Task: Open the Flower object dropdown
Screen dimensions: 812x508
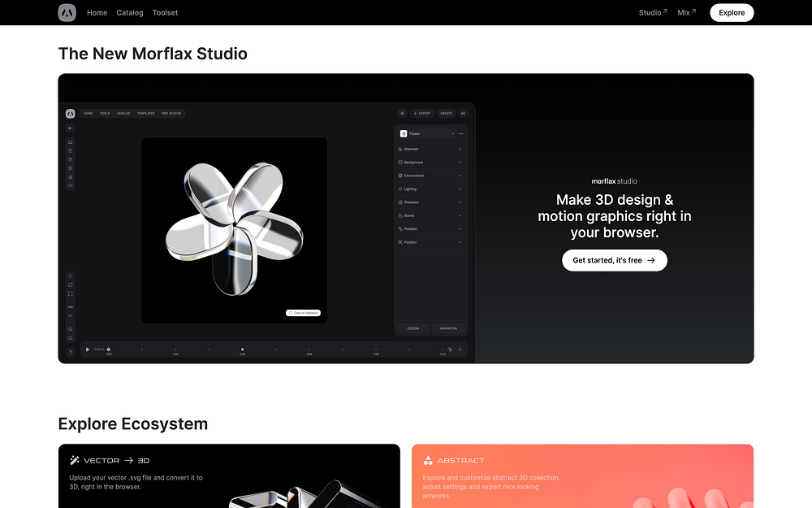Action: point(427,134)
